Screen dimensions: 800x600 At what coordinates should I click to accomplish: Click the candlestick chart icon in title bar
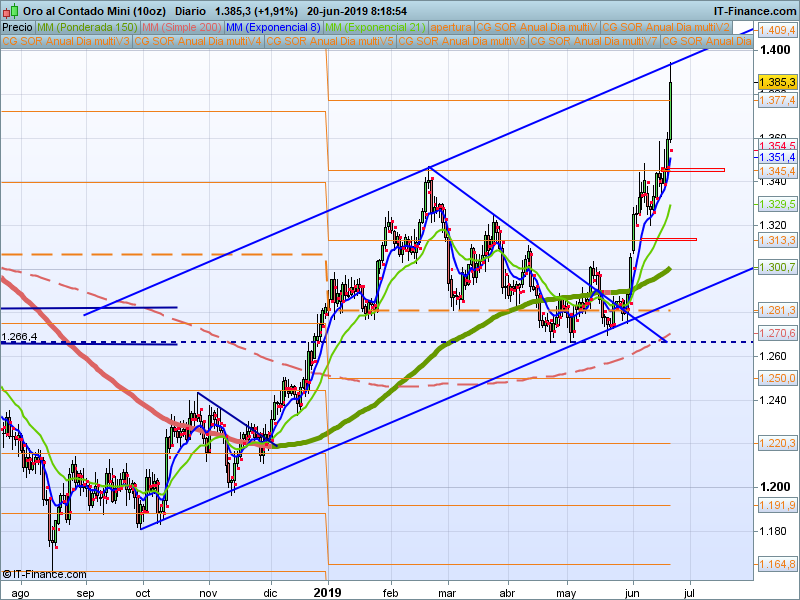tap(11, 11)
